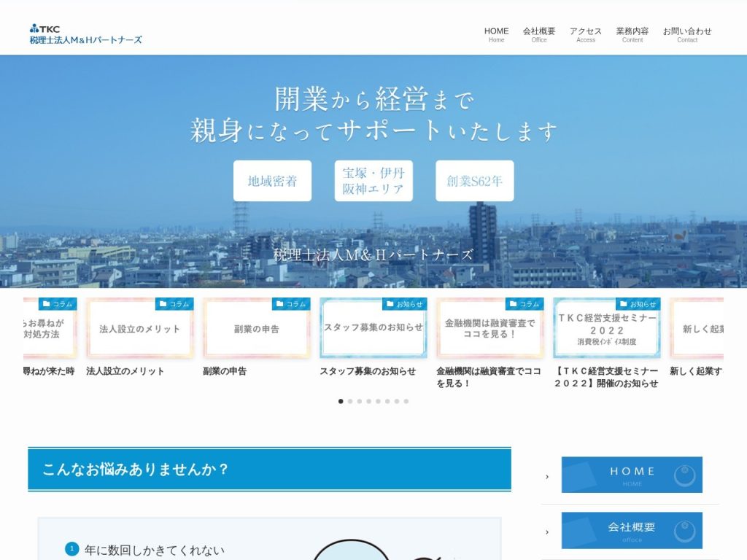Open the 業務内容 Content navigation menu

pos(632,35)
